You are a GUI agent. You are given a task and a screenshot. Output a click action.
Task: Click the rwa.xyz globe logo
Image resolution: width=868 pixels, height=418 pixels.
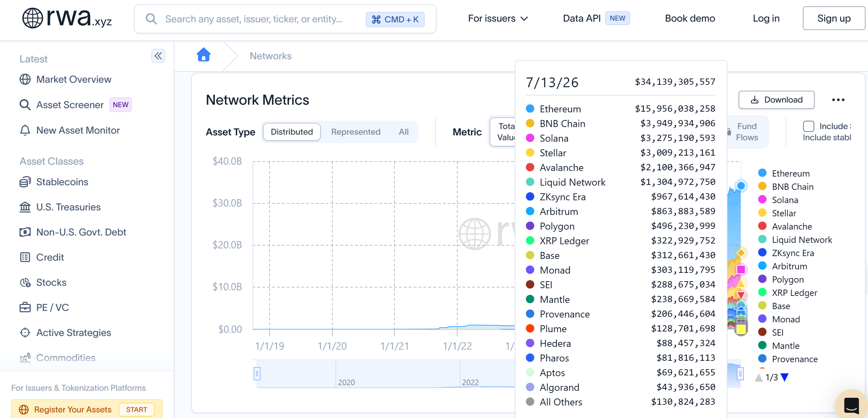(32, 18)
